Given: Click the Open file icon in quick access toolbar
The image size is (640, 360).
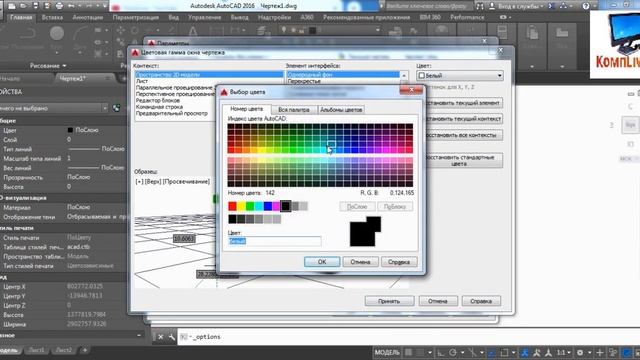Looking at the screenshot, I should click(24, 6).
